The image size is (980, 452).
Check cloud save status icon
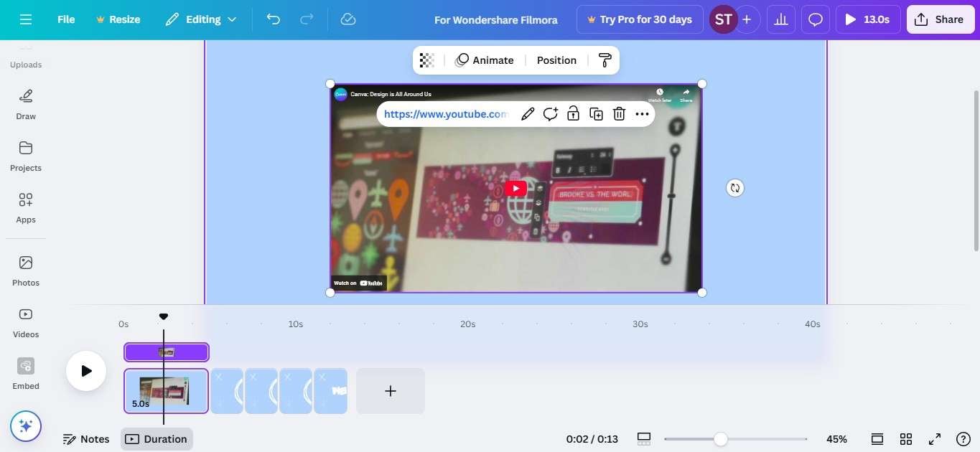tap(348, 19)
